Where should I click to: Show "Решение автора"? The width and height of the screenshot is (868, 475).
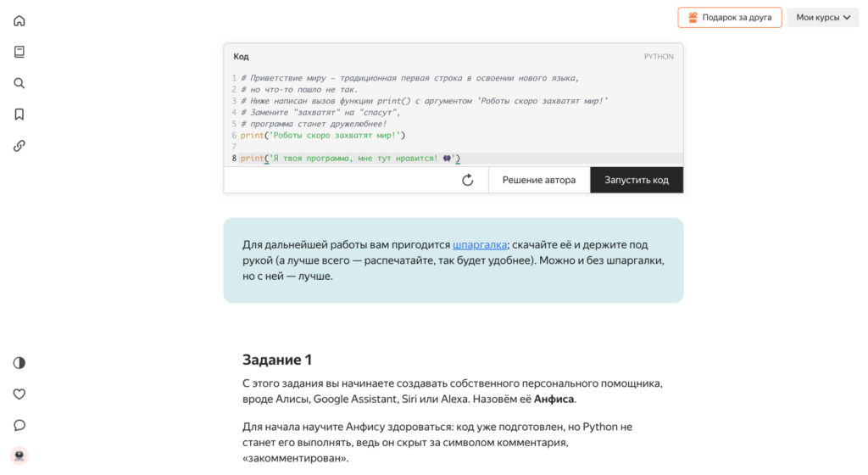coord(538,180)
